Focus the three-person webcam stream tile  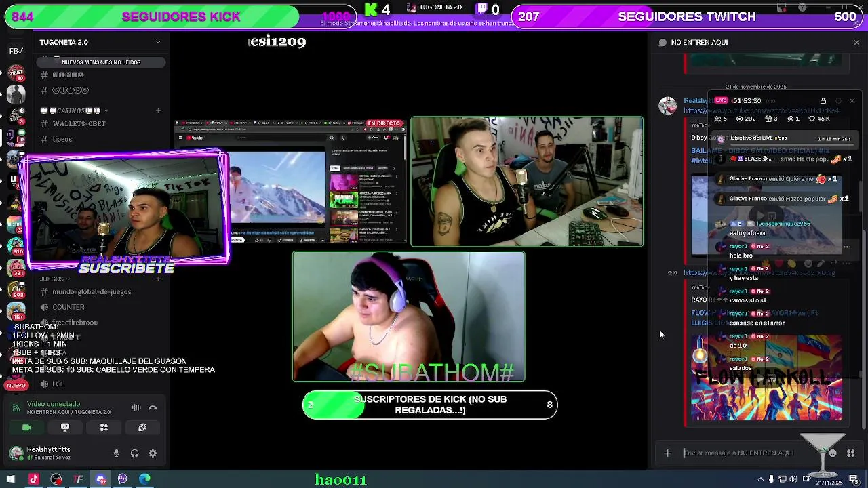pos(526,181)
